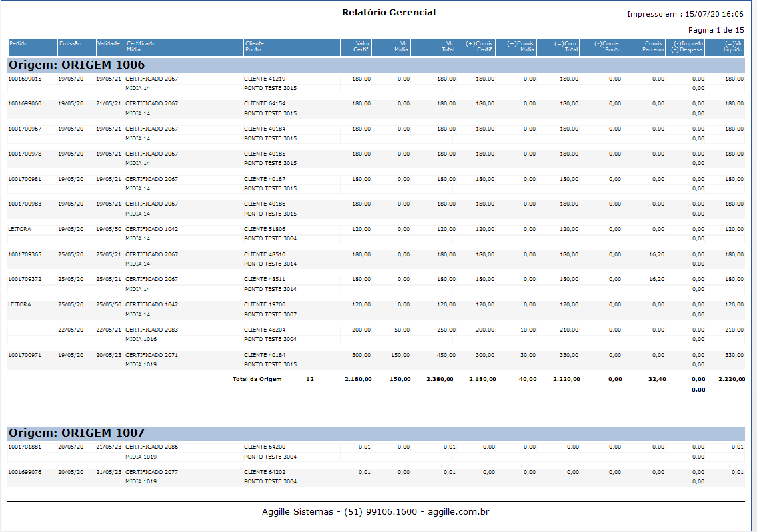Select the CLIENTE 41219 entry

[265, 79]
